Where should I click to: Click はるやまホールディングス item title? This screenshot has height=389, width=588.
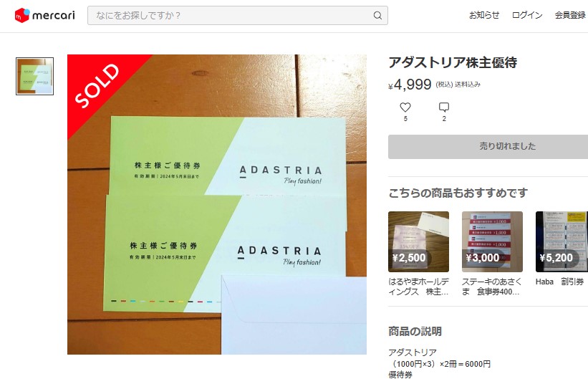coord(418,287)
